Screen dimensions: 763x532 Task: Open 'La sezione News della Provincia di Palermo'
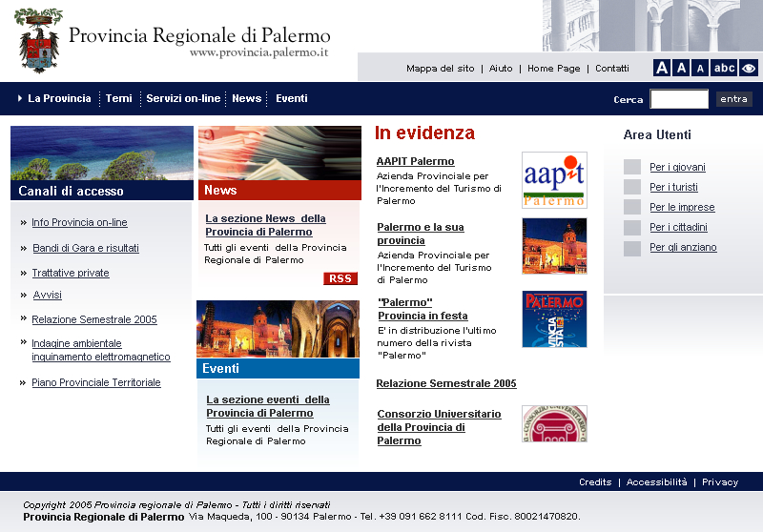point(265,225)
